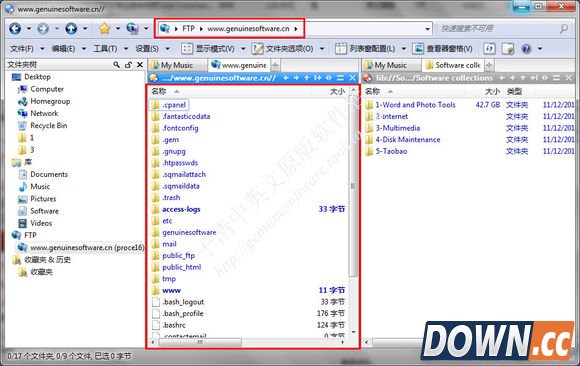
Task: Click the FTP segment in the address bar
Action: tap(188, 28)
